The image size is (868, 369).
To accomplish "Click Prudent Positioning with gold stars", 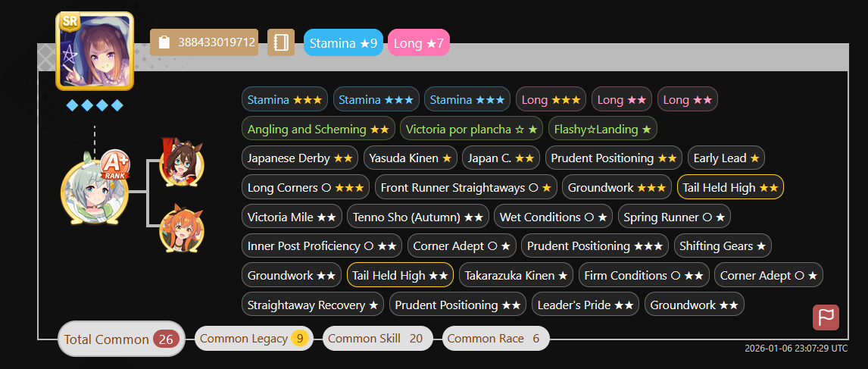I will [x=614, y=158].
